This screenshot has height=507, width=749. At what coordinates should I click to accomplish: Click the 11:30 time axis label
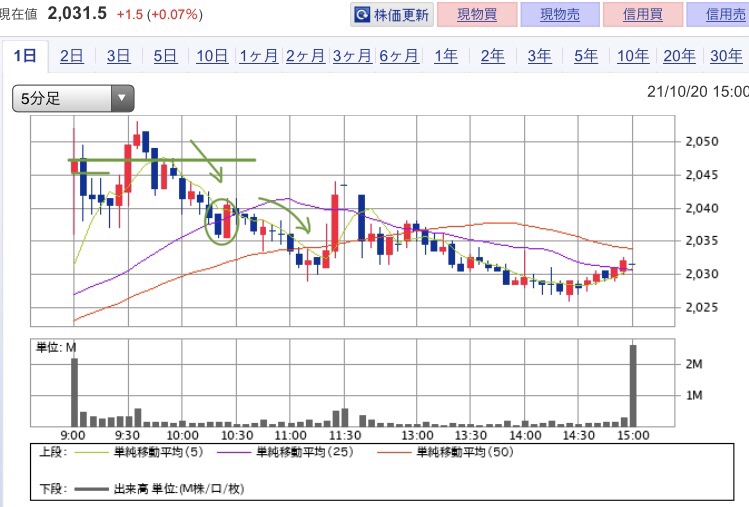345,435
